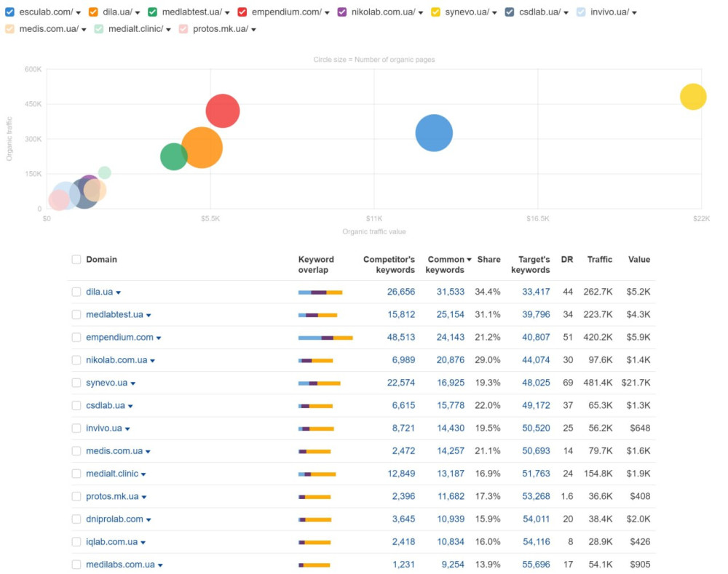
Task: Open iqlab.com.ua common keywords 10,834
Action: click(451, 542)
